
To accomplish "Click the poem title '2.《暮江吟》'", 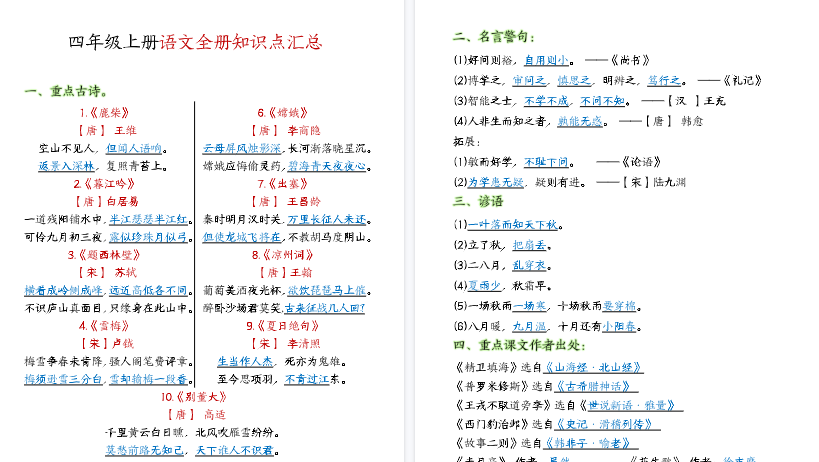I will pos(104,184).
